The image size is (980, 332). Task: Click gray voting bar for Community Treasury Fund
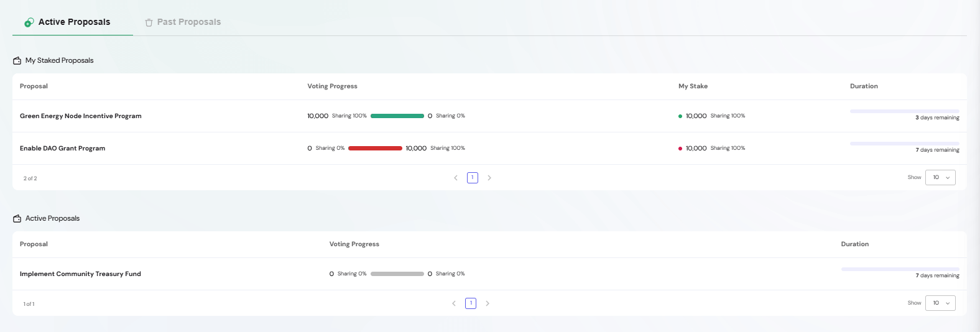click(397, 274)
